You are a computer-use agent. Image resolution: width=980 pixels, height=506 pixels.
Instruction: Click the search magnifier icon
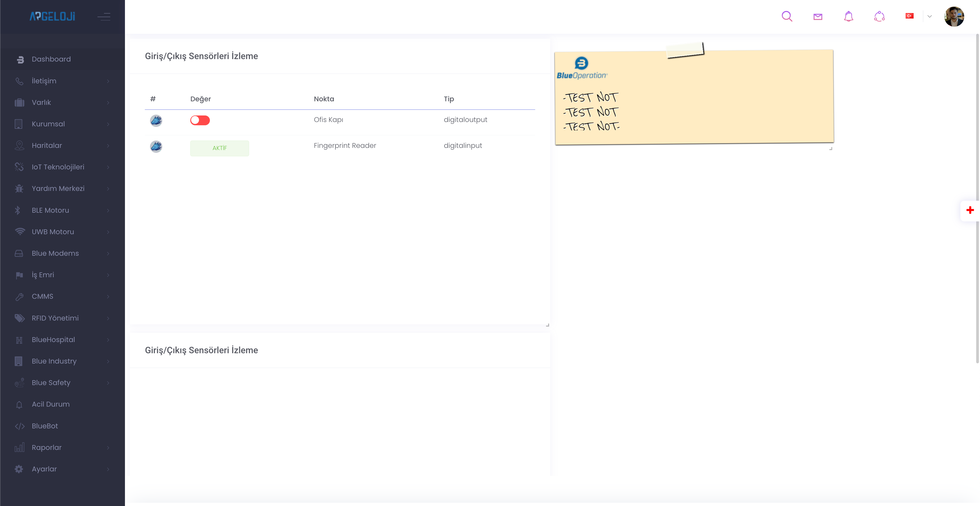coord(787,16)
